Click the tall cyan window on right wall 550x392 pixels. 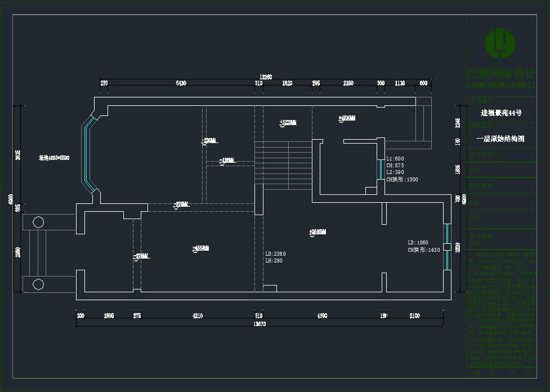(x=447, y=247)
